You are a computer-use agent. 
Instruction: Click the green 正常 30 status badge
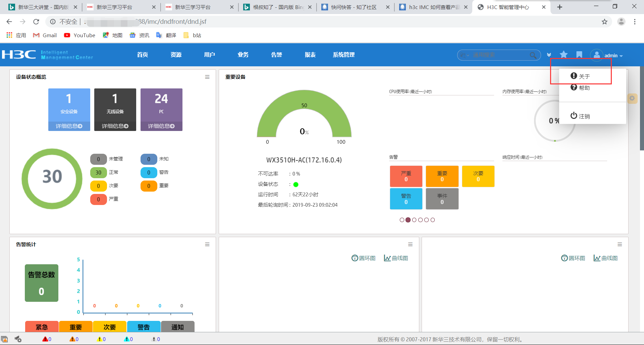[98, 172]
